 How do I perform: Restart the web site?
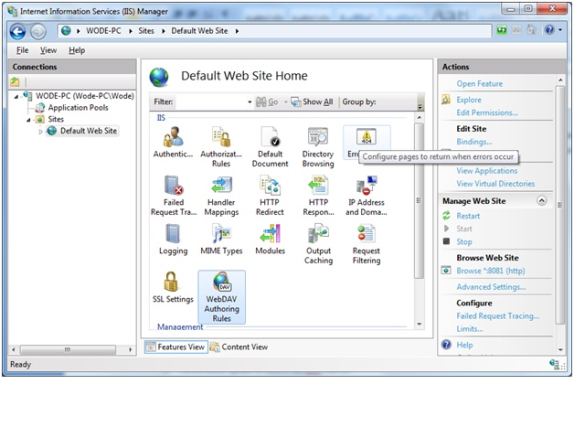tap(468, 216)
